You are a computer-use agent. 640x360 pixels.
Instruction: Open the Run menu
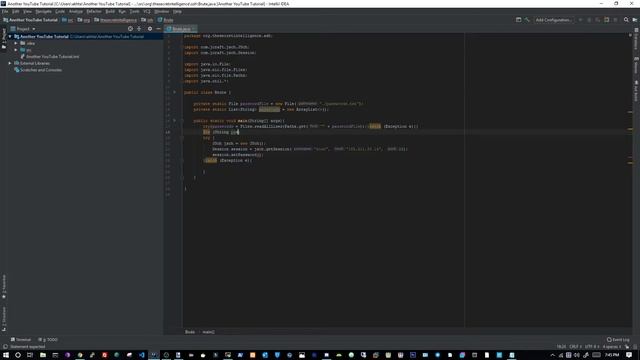[122, 11]
